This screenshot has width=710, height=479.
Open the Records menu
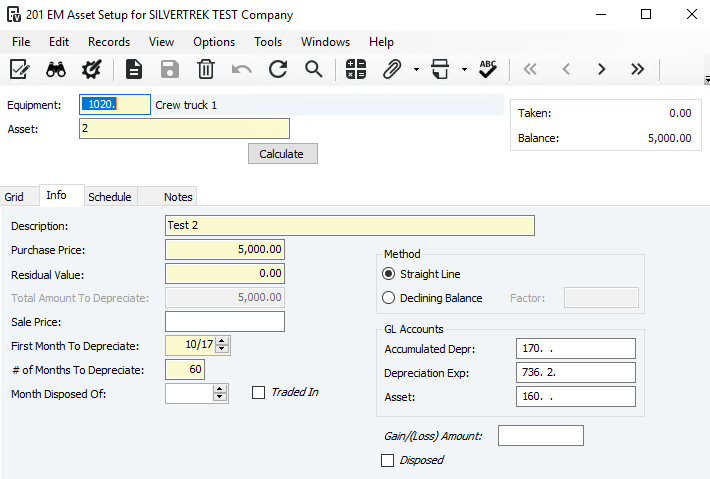[109, 42]
